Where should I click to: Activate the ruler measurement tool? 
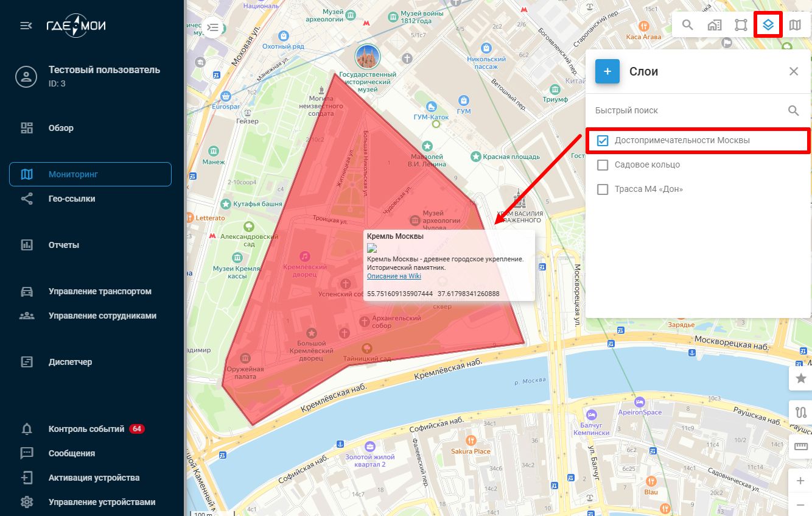[800, 447]
